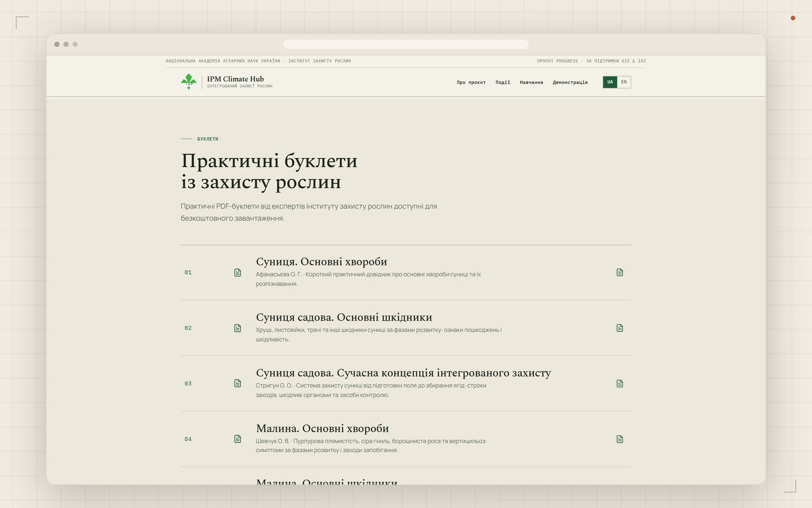
Task: Click the right download icon for Суниця. Основні хвороби
Action: (x=620, y=273)
